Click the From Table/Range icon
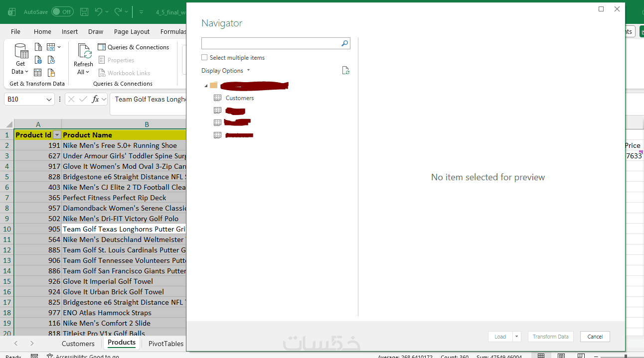Viewport: 644px width, 358px height. 38,73
